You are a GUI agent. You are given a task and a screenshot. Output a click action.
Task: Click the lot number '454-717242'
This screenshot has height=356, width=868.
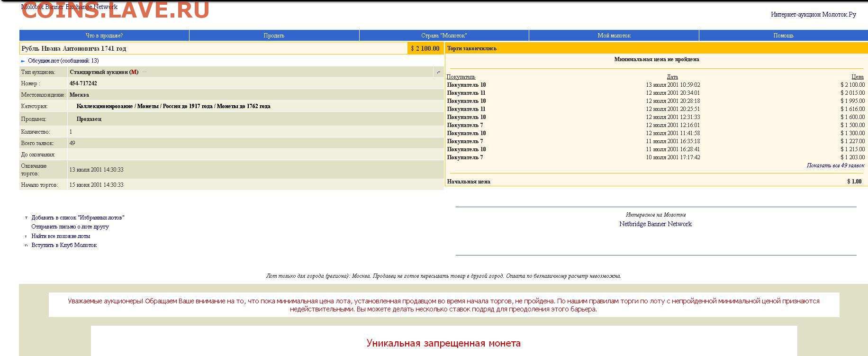point(83,83)
